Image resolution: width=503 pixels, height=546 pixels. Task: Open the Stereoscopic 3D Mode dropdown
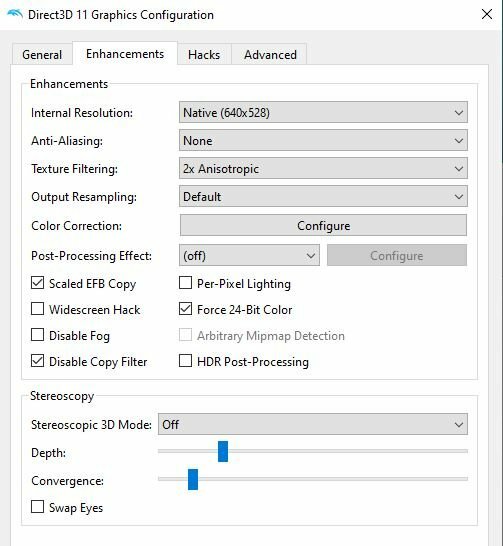pos(313,424)
